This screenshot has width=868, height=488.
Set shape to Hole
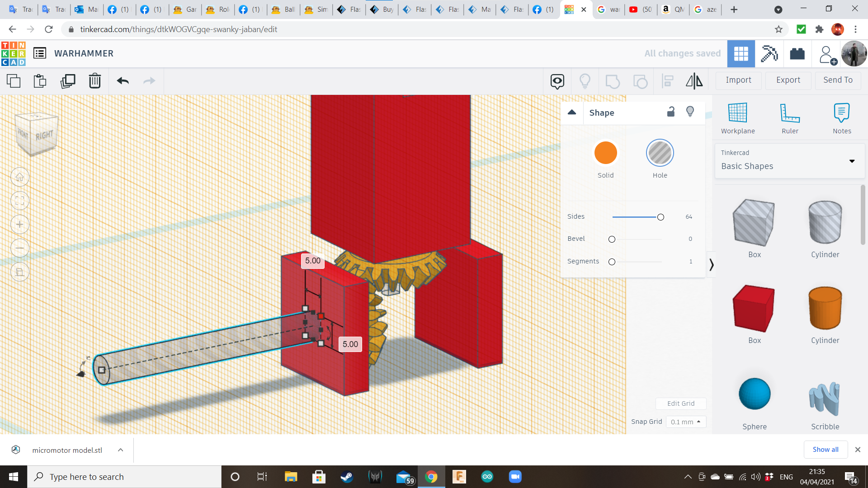tap(660, 153)
